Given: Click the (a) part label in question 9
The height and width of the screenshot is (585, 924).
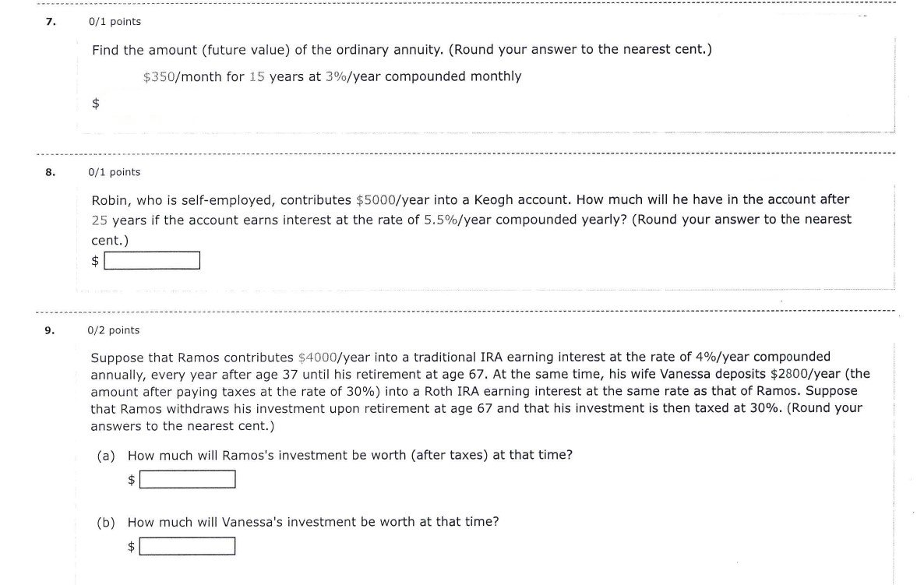Looking at the screenshot, I should [x=106, y=455].
